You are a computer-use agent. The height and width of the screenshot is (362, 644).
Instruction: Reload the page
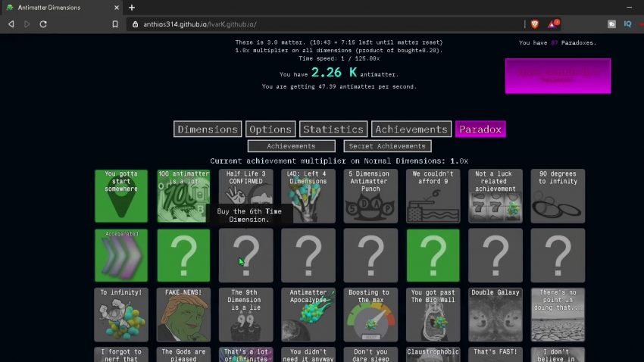point(43,24)
